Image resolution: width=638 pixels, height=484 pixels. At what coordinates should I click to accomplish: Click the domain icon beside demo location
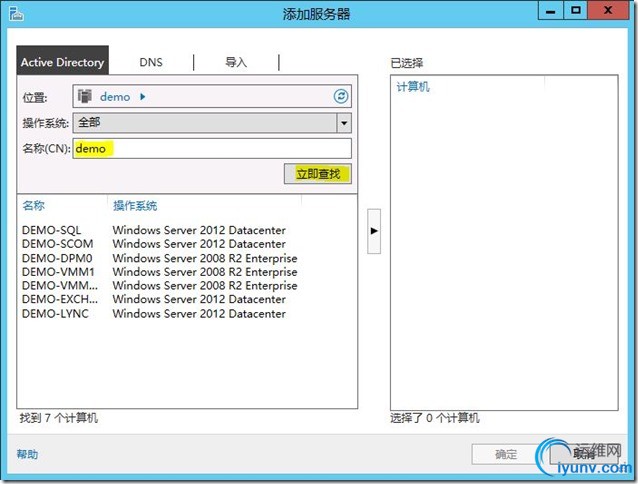(85, 96)
